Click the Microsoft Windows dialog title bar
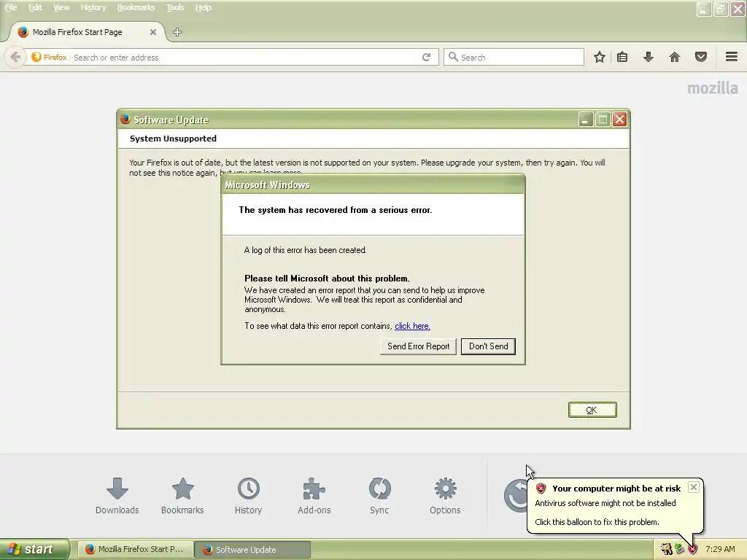Screen dimensions: 747x560 pyautogui.click(x=373, y=184)
